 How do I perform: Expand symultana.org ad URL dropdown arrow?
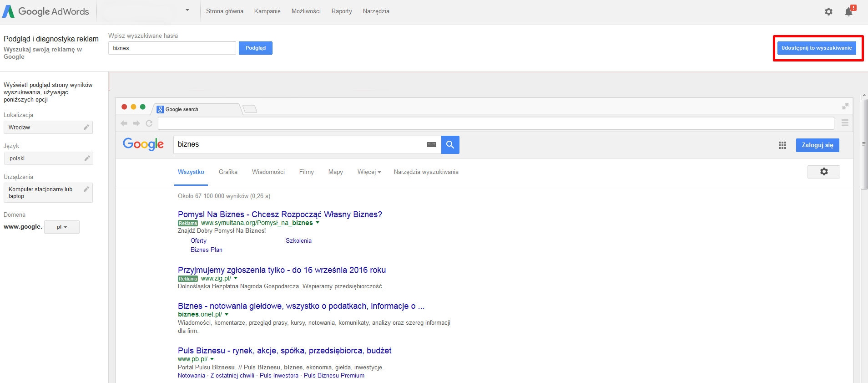318,223
